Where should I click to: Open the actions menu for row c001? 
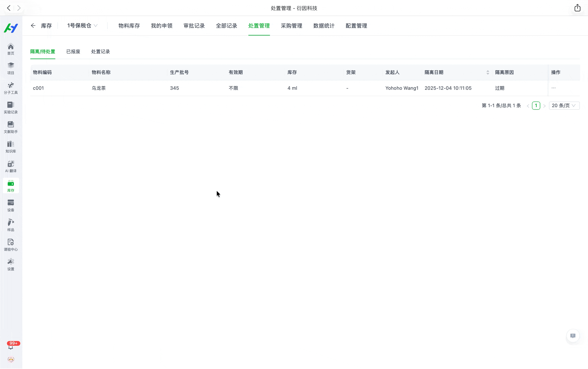tap(554, 88)
